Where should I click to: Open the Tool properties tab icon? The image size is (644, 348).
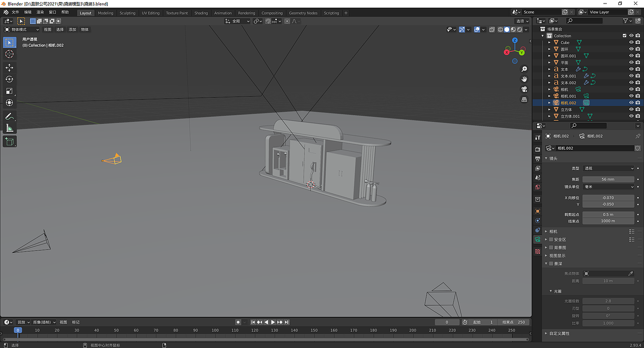click(538, 137)
